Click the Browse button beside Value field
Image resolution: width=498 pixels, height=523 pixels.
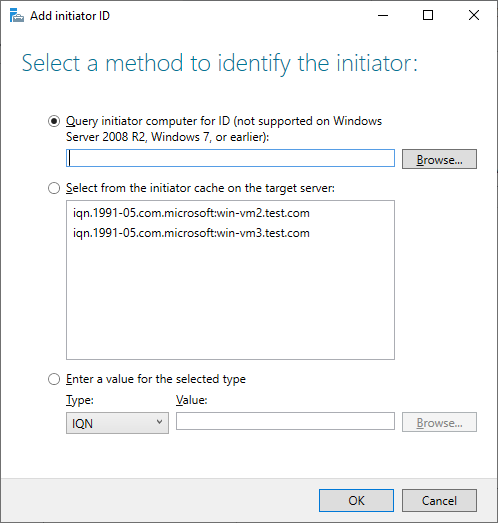439,422
